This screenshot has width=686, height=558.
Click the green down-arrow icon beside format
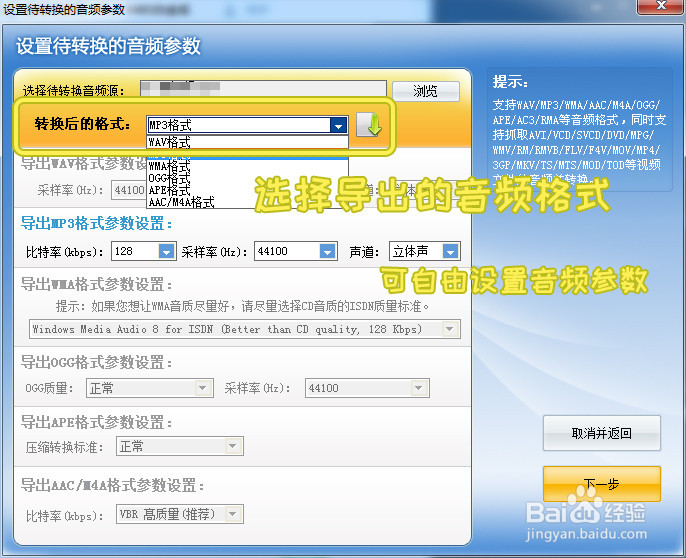pyautogui.click(x=369, y=125)
